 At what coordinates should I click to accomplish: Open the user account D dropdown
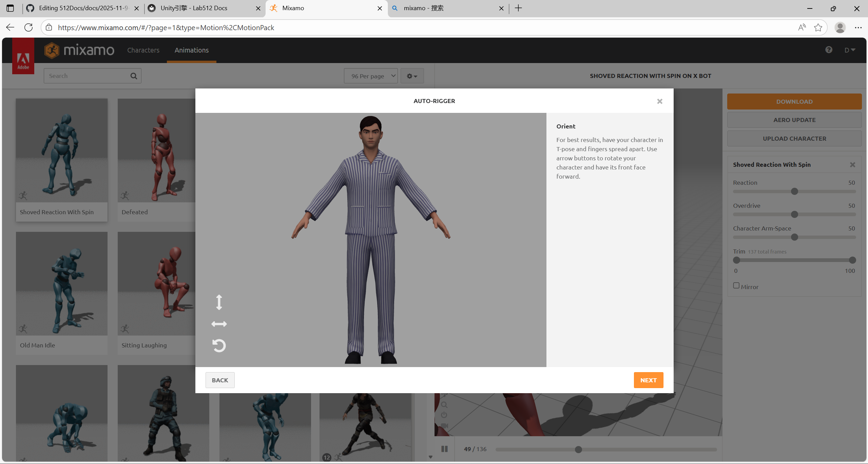click(849, 50)
